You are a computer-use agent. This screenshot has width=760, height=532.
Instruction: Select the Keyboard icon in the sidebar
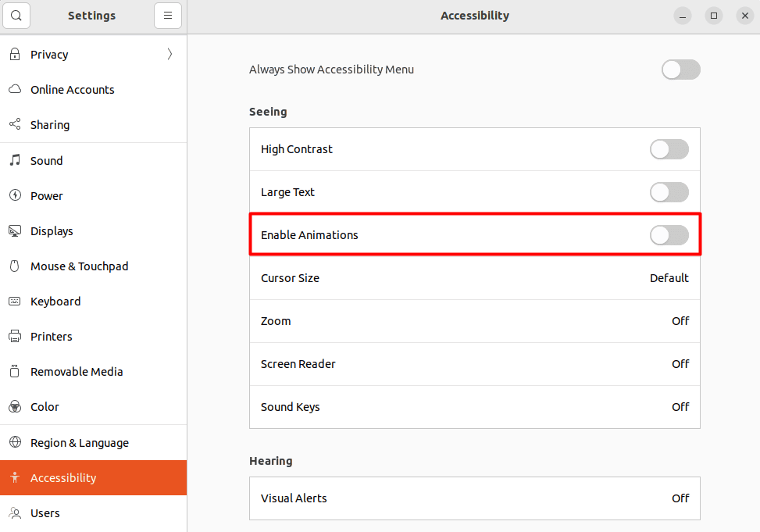14,301
